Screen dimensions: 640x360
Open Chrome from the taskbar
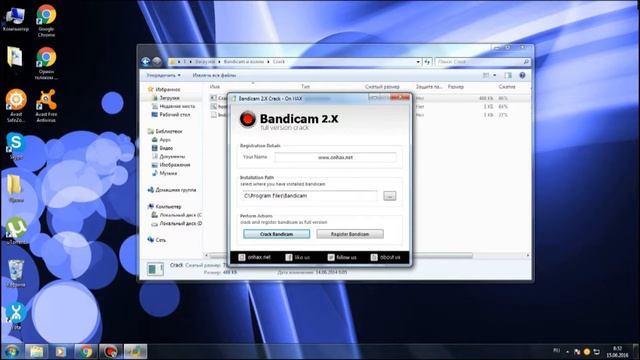pyautogui.click(x=86, y=351)
